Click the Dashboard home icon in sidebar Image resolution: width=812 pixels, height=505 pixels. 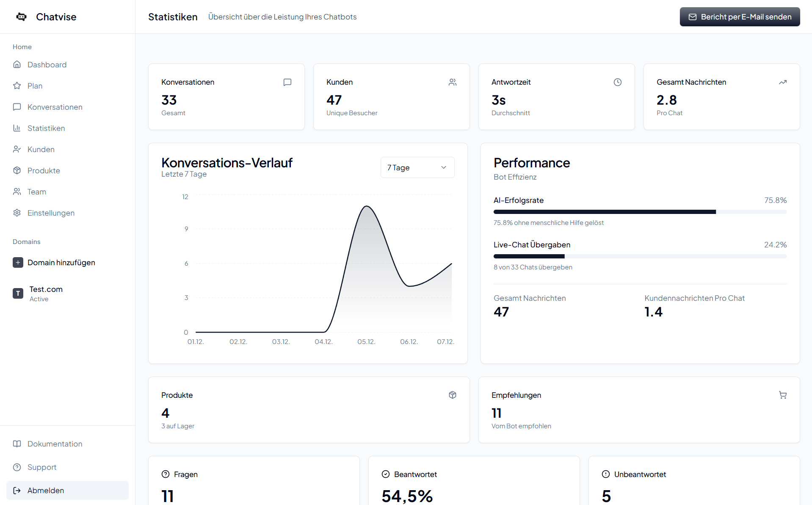[17, 64]
